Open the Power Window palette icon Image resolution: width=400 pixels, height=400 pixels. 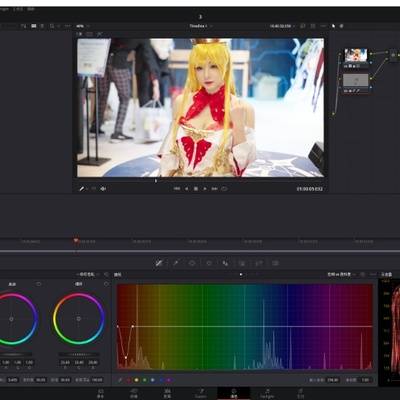point(209,263)
